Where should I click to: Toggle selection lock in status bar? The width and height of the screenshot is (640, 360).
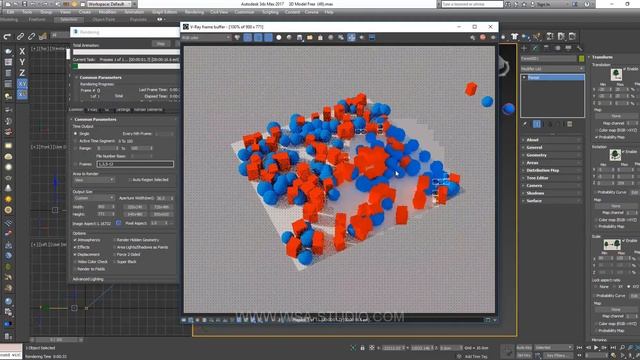(362, 348)
